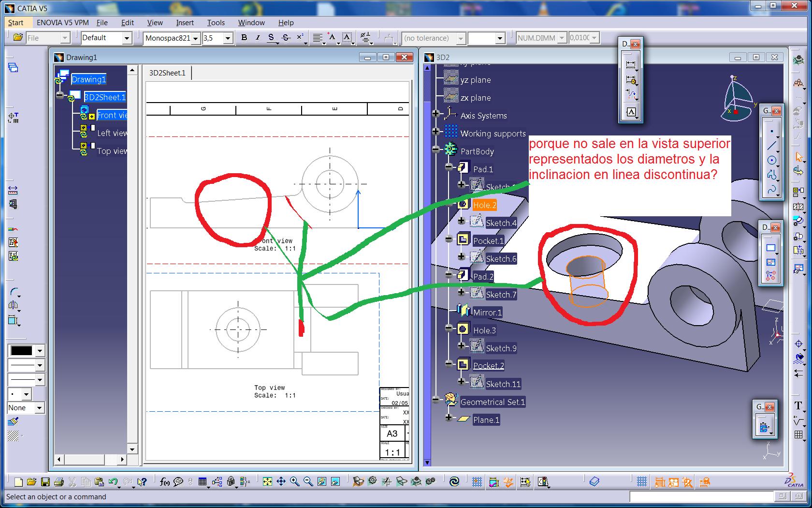
Task: Click the Zoom Out magnifier
Action: point(308,482)
